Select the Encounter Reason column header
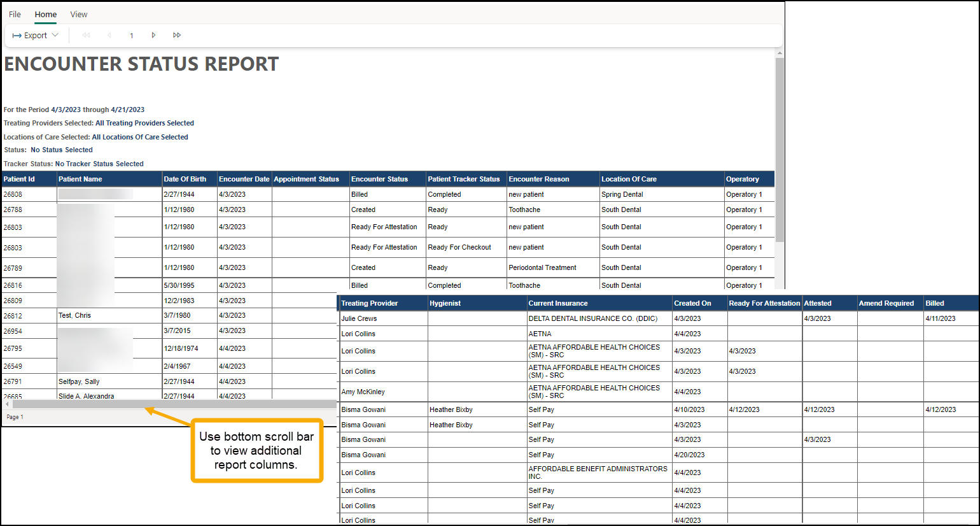This screenshot has width=980, height=526. pos(553,179)
